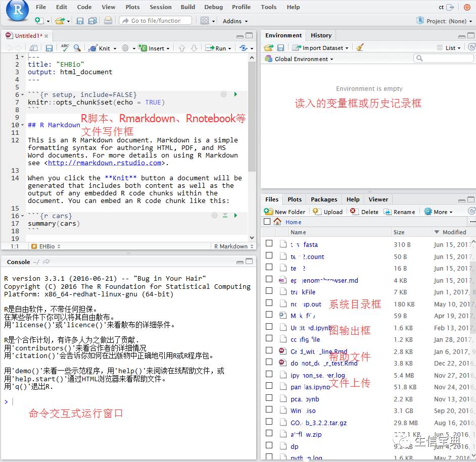The image size is (476, 462).
Task: Show editor in new window icon
Action: 33,48
